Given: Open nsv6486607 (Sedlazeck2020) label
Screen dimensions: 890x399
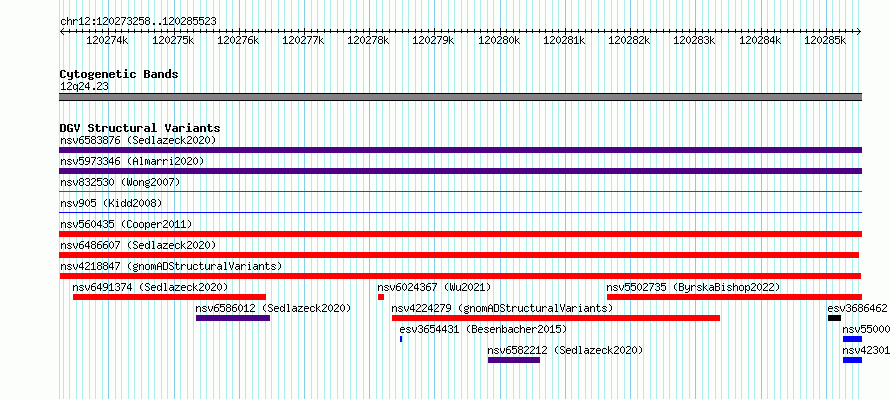Looking at the screenshot, I should click(x=138, y=245).
